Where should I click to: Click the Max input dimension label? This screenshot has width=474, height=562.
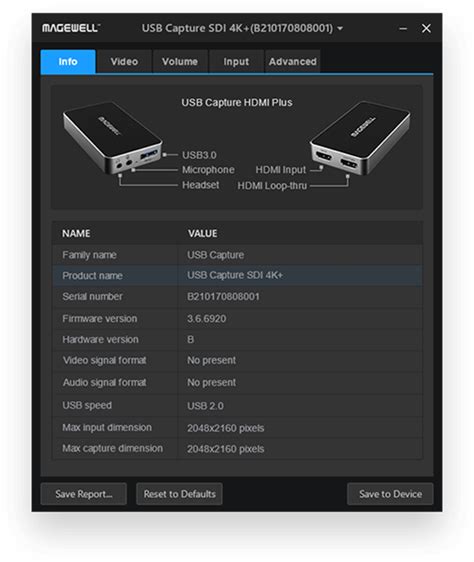[x=106, y=428]
